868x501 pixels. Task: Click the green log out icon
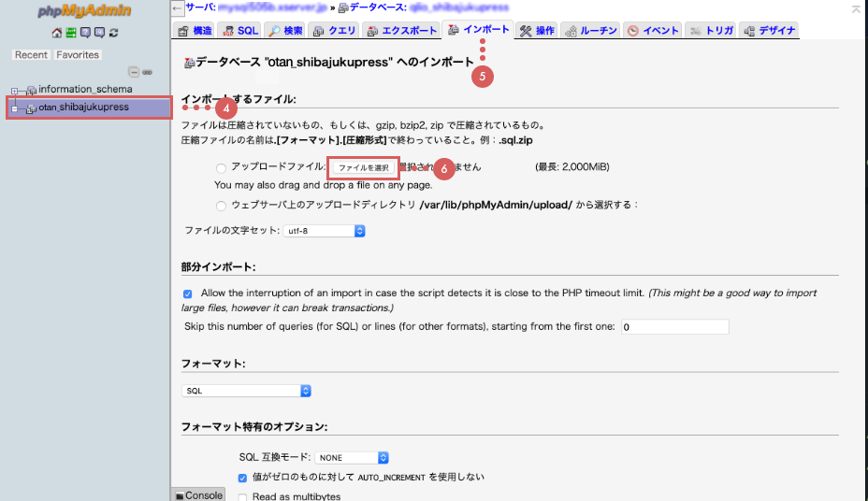(x=71, y=33)
